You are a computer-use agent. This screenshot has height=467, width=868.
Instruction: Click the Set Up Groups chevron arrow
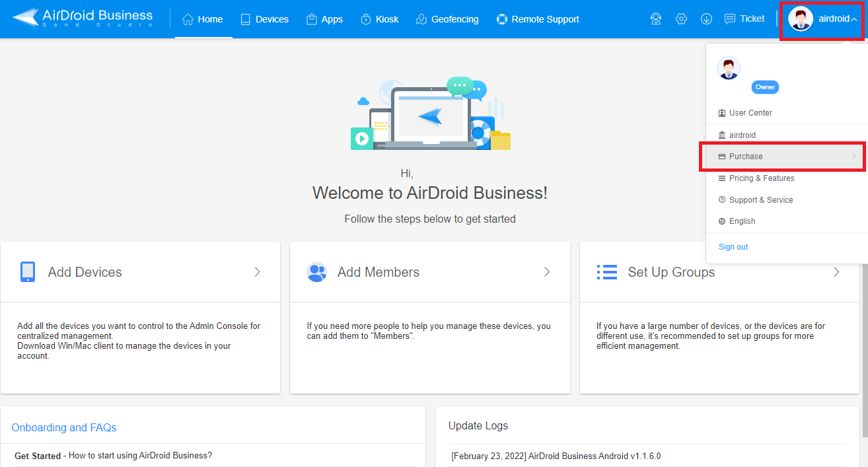836,272
